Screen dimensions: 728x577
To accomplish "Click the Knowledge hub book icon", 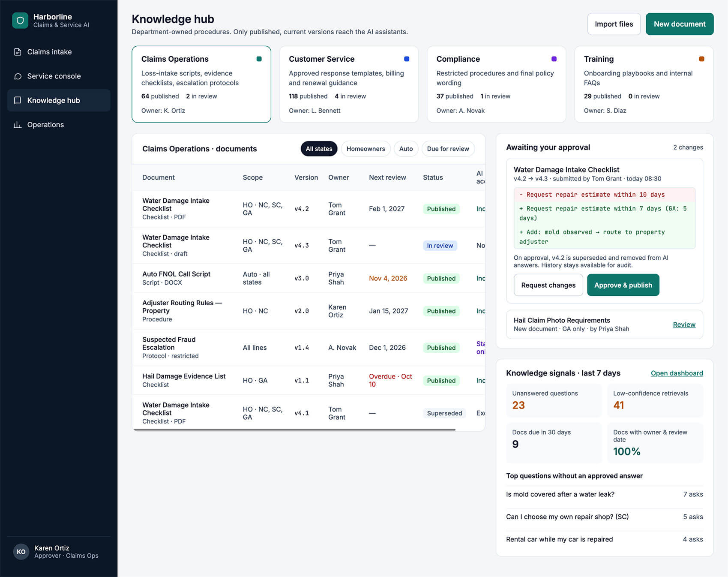I will click(x=18, y=100).
